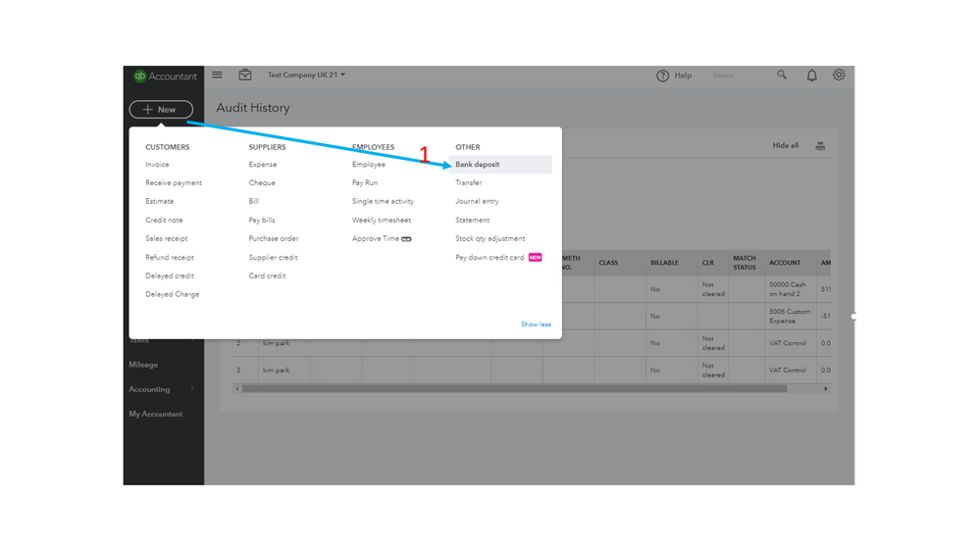Select Delayed Charge
980x551 pixels.
(x=172, y=294)
